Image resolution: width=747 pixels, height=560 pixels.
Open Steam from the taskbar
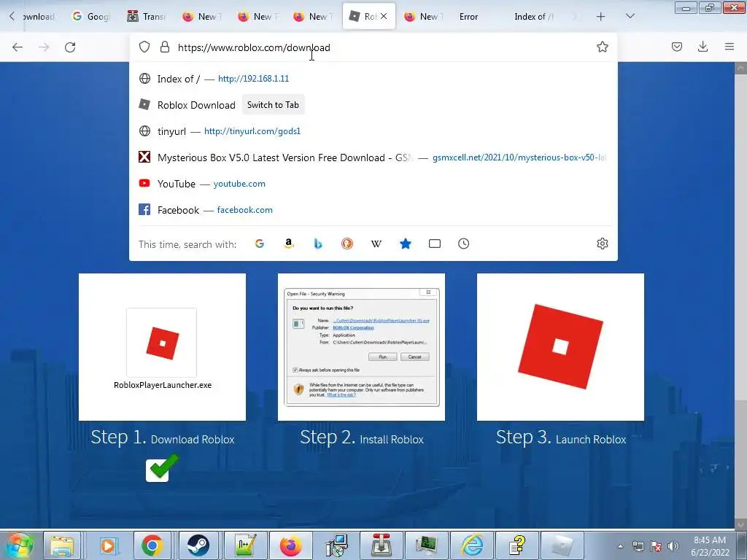point(197,545)
